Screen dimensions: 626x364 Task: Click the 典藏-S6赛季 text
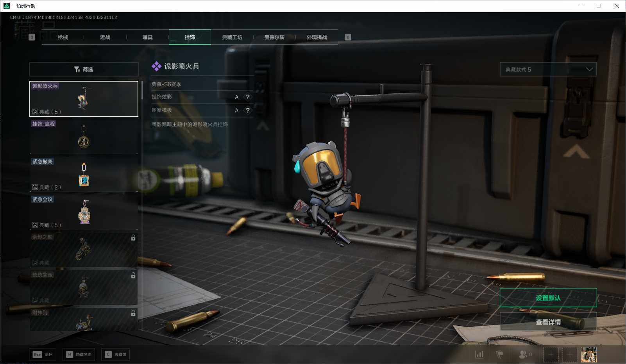(166, 84)
